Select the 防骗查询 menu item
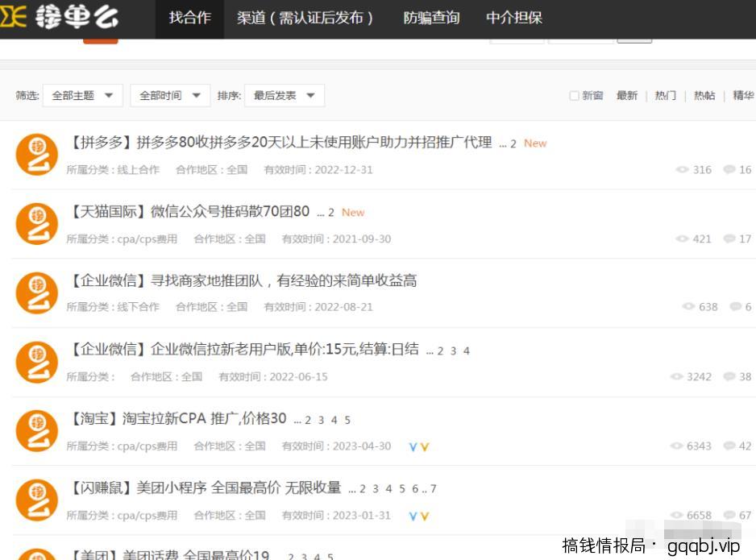Viewport: 756px width, 560px height. (431, 18)
